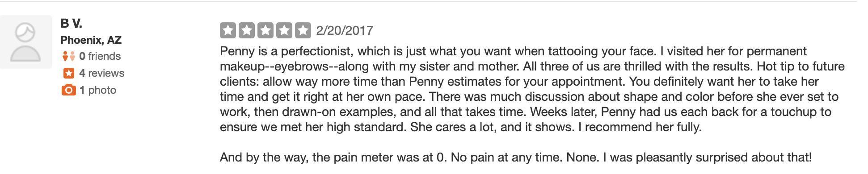
Task: Click the third rating star
Action: [265, 30]
